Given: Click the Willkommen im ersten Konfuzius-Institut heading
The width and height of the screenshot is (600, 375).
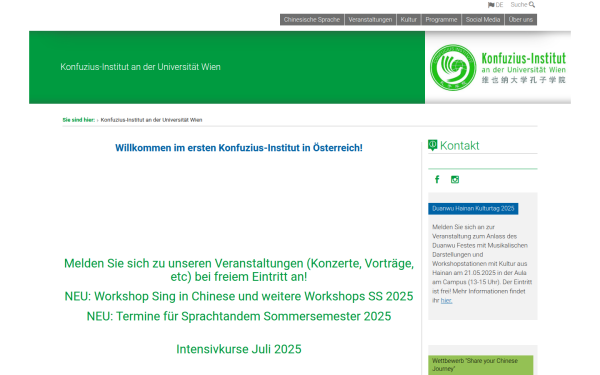Looking at the screenshot, I should click(239, 148).
